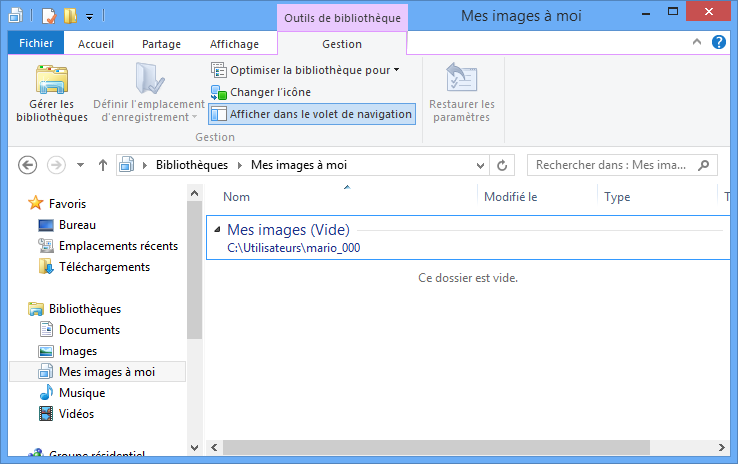
Task: Click the search magnifier icon
Action: tap(704, 165)
